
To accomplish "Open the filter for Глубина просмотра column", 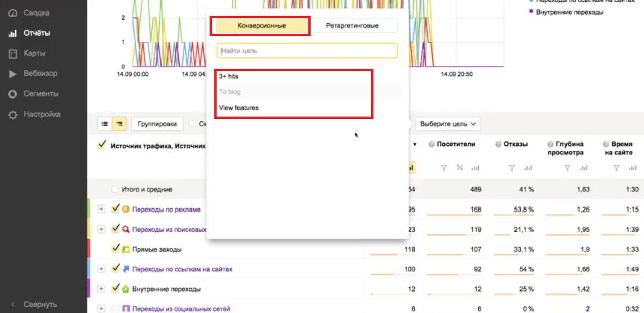I will tap(567, 168).
